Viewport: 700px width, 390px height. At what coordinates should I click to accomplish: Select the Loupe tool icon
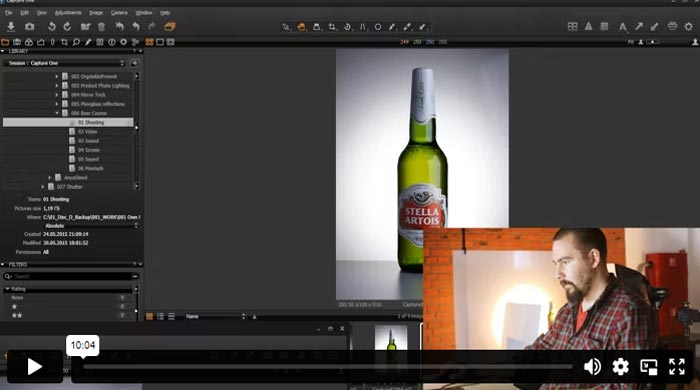(317, 27)
